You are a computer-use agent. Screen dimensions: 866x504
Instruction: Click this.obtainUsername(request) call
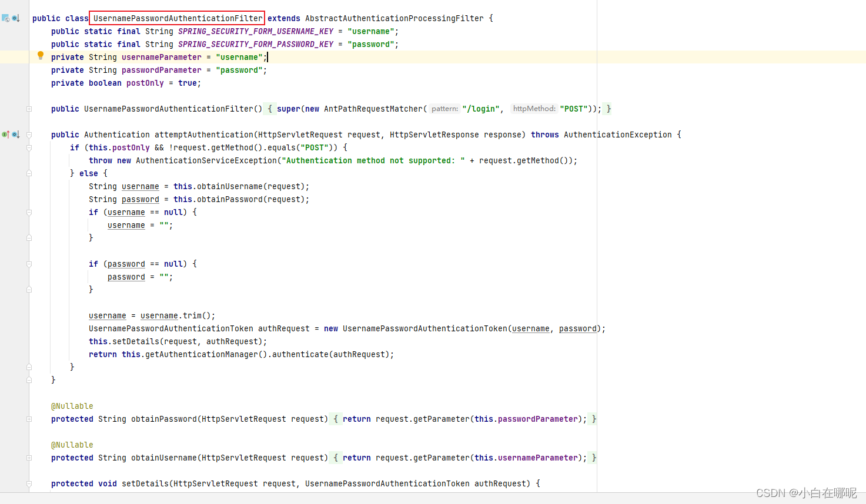(239, 186)
